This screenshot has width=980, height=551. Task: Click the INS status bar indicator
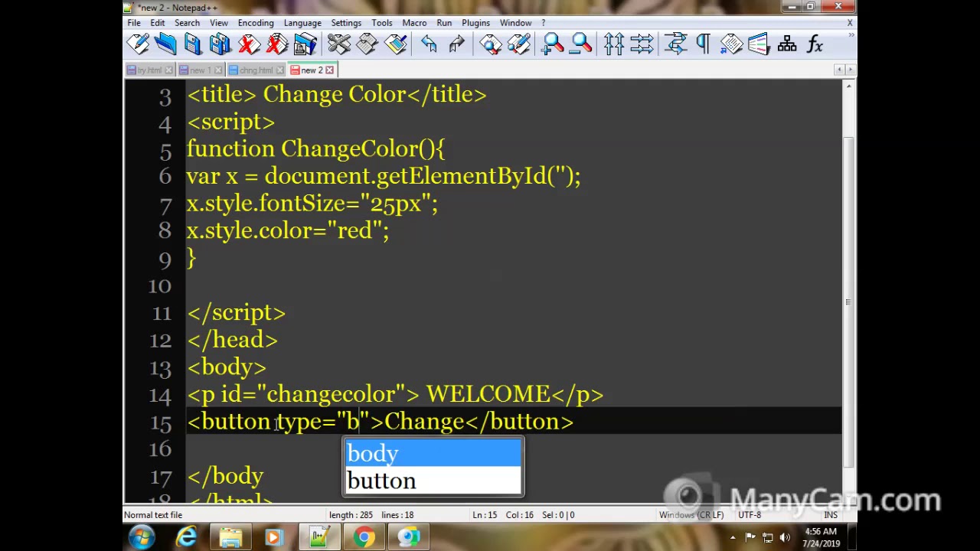tap(831, 515)
